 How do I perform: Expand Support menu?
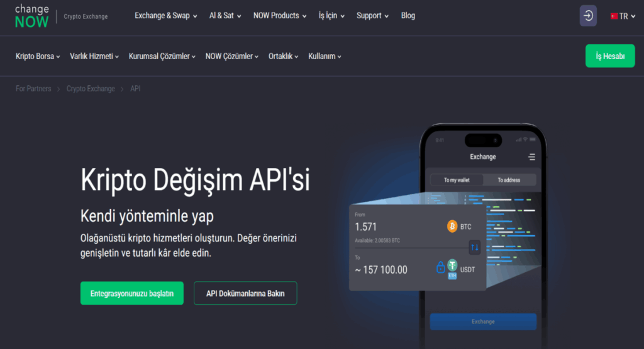pos(372,16)
